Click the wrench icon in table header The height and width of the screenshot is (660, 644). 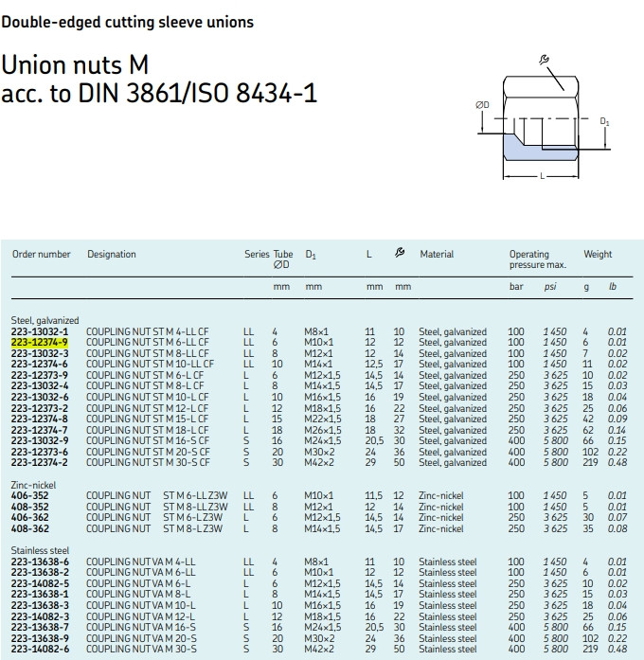(x=400, y=253)
